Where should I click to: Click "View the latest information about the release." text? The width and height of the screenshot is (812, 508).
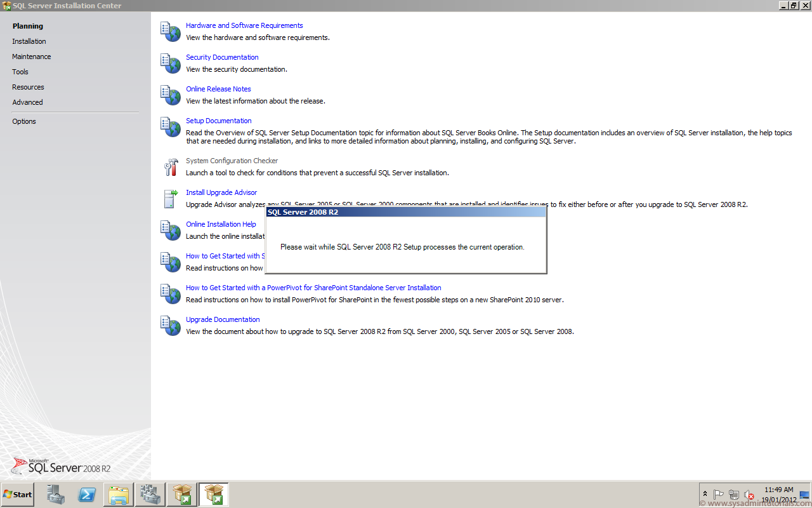coord(255,101)
